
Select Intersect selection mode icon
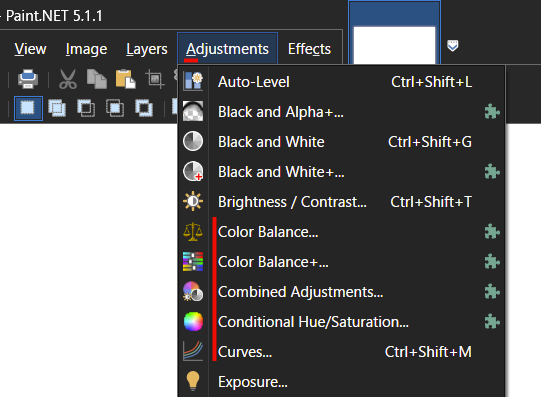115,108
